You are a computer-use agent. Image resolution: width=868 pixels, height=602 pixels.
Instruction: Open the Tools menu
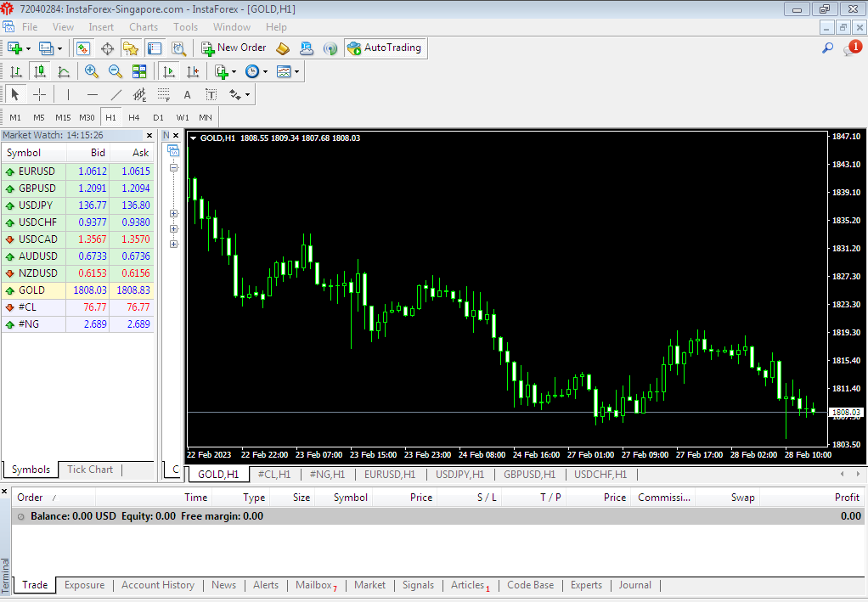[185, 27]
